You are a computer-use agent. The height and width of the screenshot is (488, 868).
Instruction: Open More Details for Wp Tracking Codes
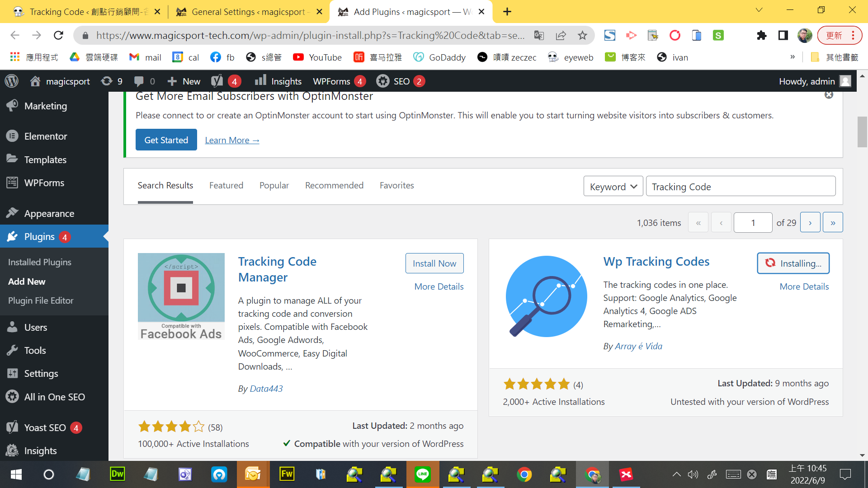tap(804, 286)
